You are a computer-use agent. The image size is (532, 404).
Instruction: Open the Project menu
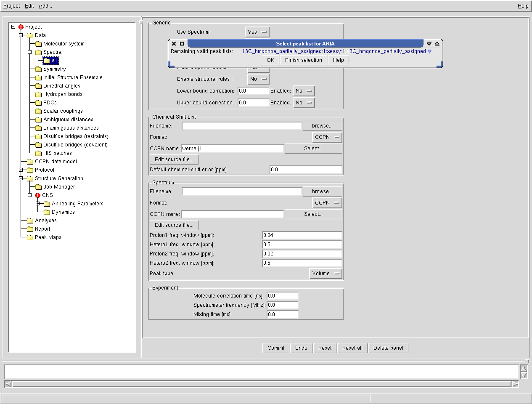(11, 6)
